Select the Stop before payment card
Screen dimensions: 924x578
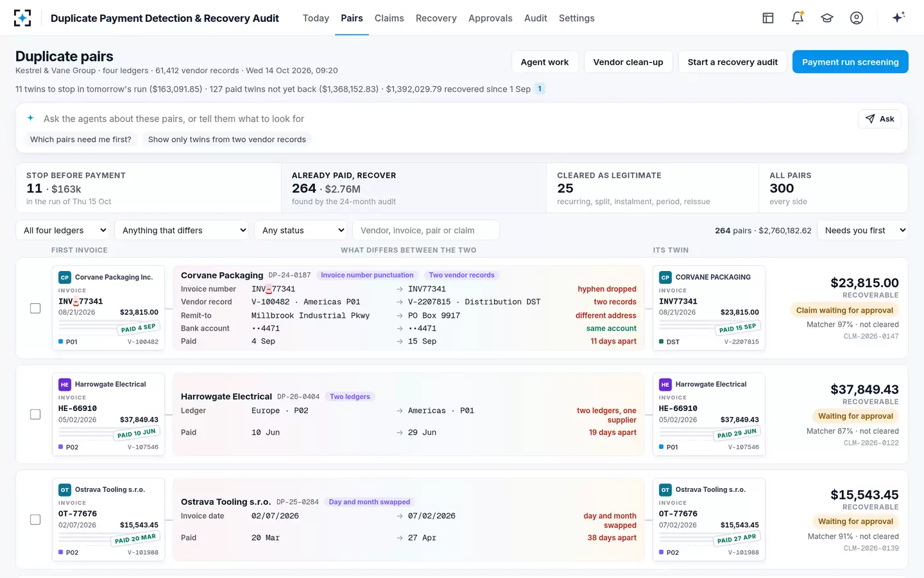tap(148, 188)
